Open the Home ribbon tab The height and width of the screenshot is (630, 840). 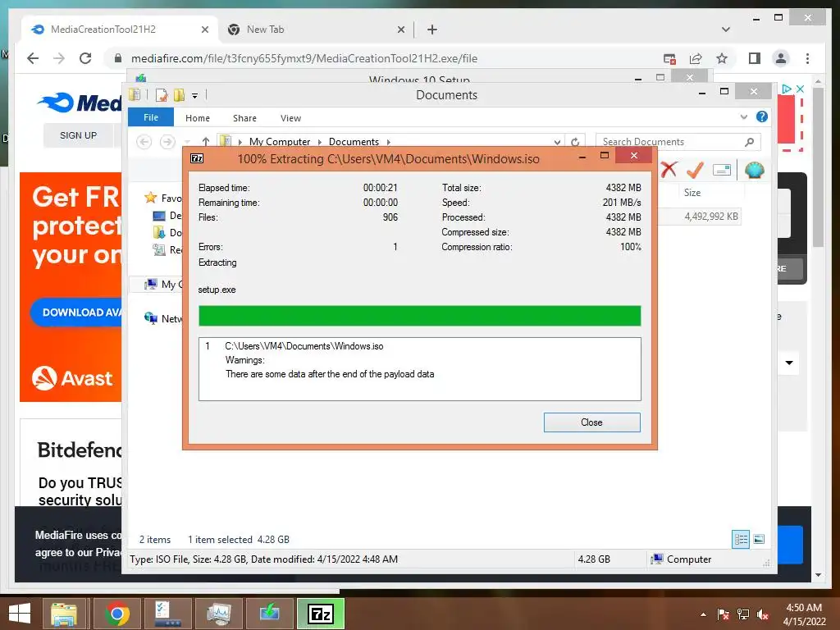point(198,118)
